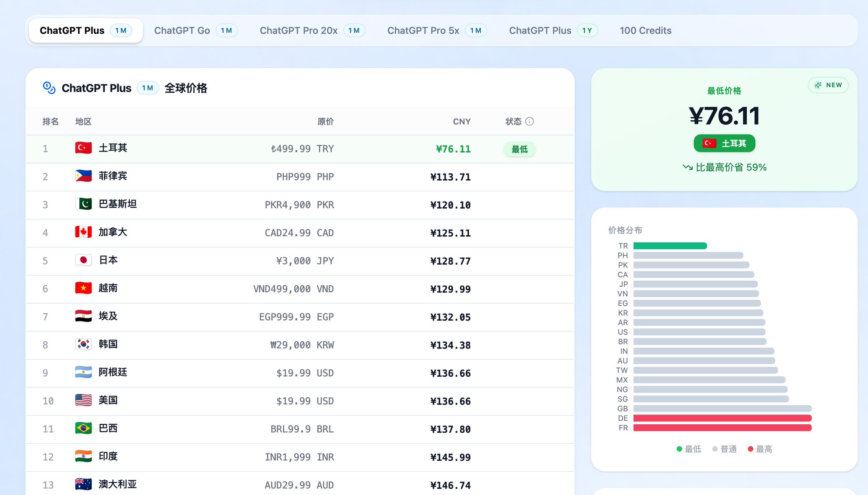868x495 pixels.
Task: Select the ChatGPT Plus 1Y tab
Action: [x=553, y=30]
